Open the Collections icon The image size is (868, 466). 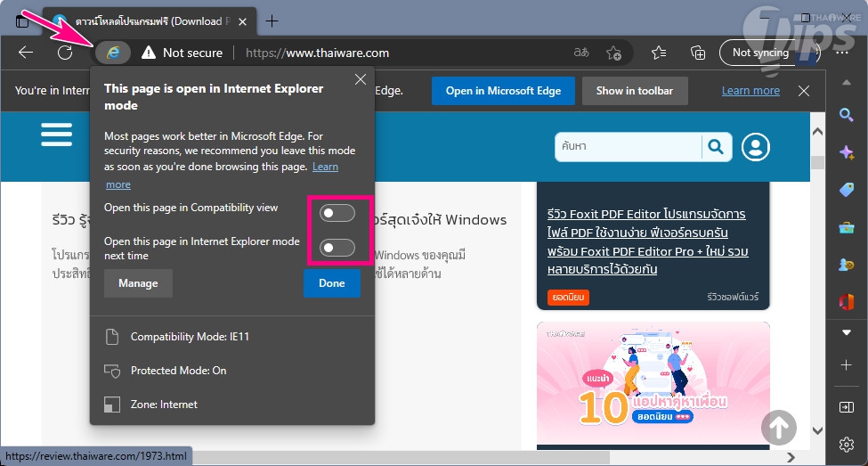click(697, 53)
